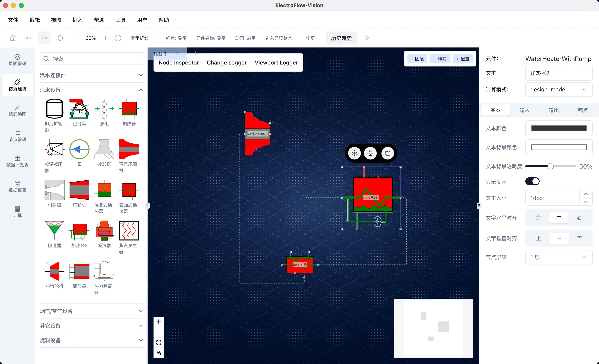Click the reset rotate icon
Viewport: 599px width, 364px height.
pos(60,38)
